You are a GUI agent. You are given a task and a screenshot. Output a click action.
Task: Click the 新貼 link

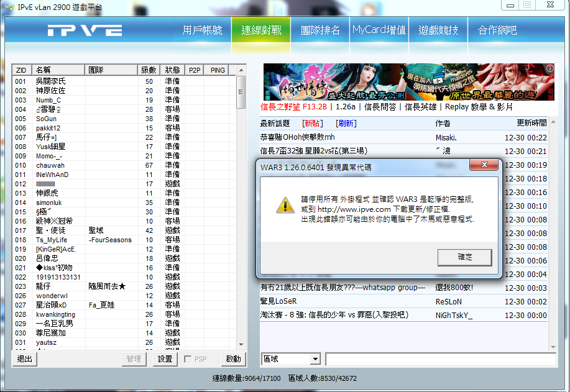313,124
